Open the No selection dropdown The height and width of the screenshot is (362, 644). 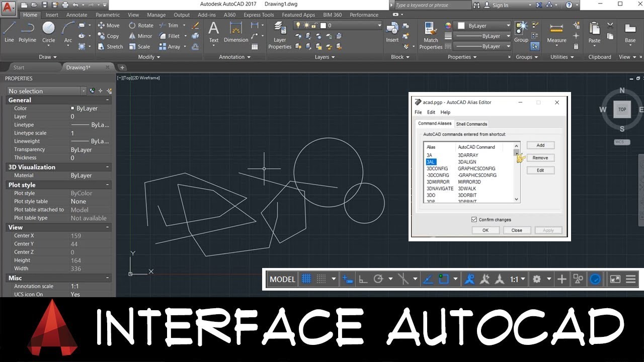[x=47, y=91]
